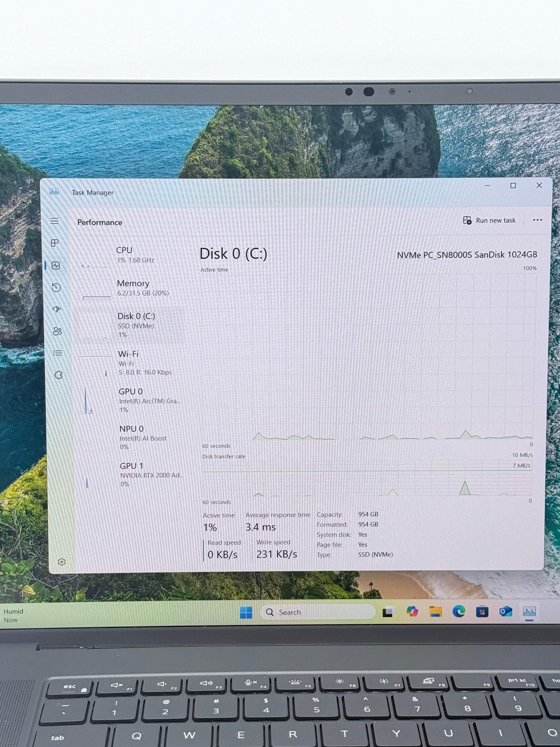Click the '954 GB' Capacity value
This screenshot has height=747, width=560.
coord(368,514)
